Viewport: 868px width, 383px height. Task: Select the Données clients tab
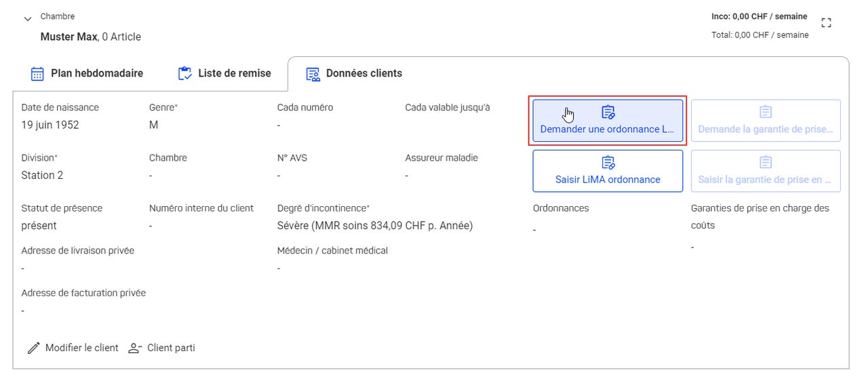coord(354,73)
